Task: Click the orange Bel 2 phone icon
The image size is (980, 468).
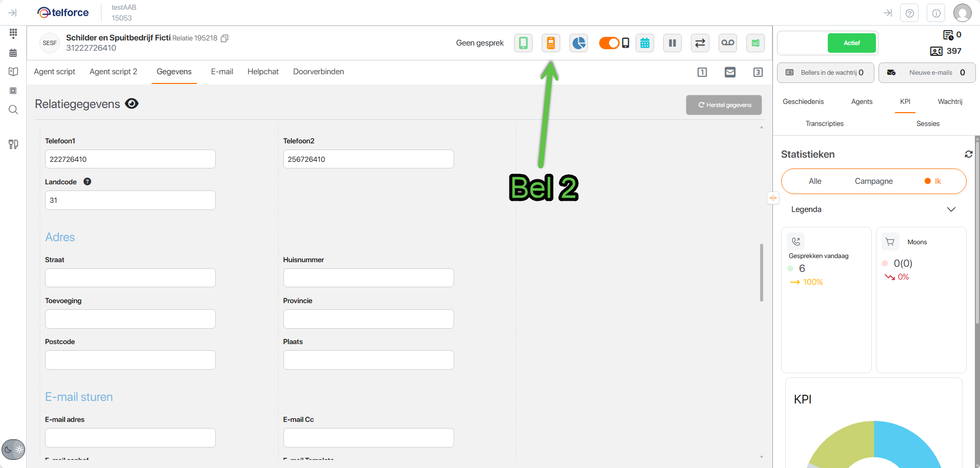Action: tap(550, 43)
